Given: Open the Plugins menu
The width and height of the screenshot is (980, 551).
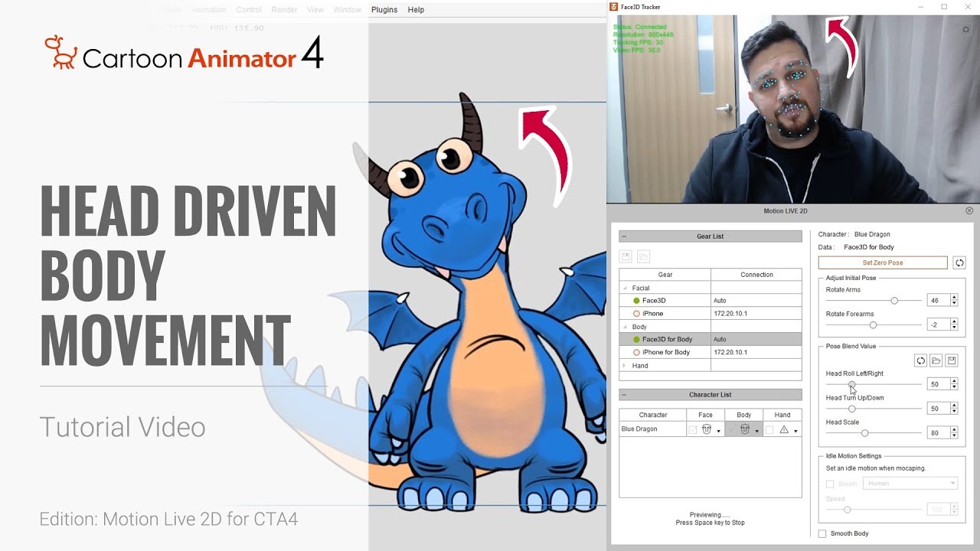Looking at the screenshot, I should (386, 10).
